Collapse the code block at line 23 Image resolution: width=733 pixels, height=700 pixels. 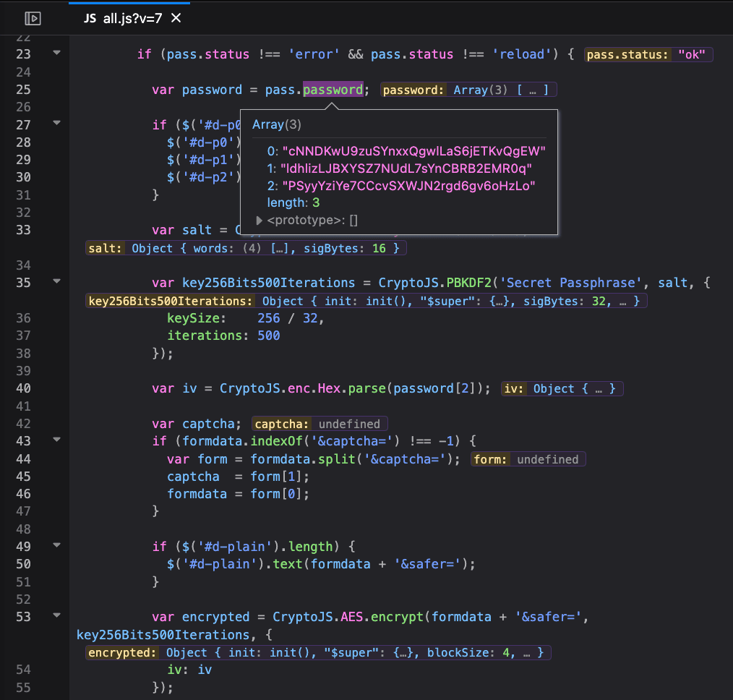coord(56,54)
